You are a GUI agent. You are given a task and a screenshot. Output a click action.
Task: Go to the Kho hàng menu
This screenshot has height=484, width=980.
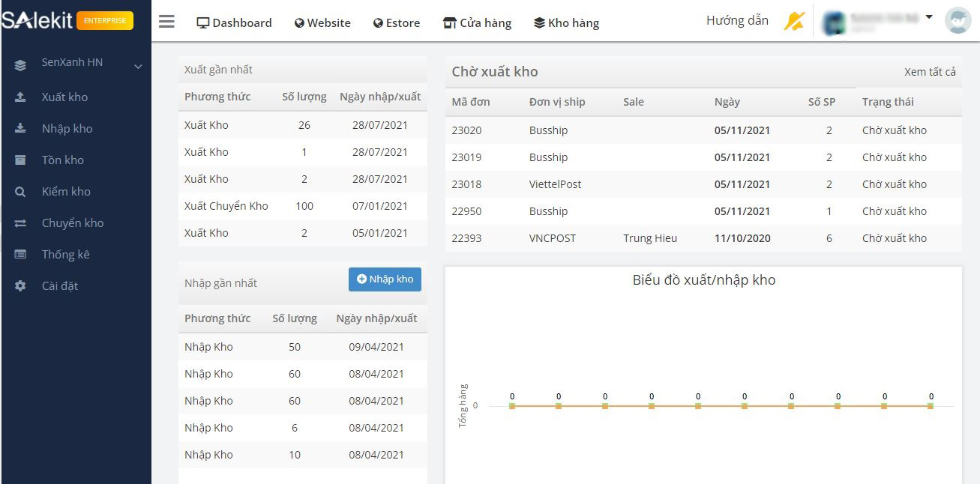[566, 23]
